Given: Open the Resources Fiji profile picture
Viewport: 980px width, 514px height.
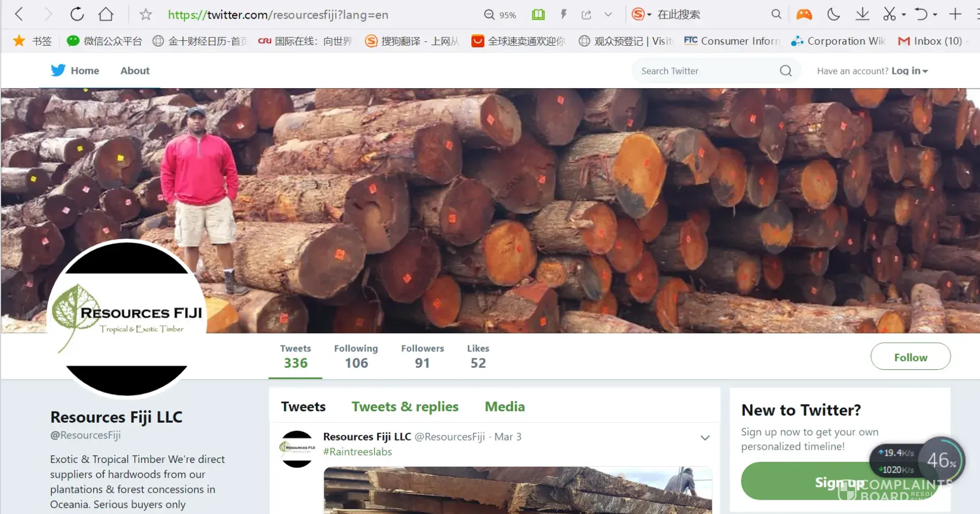Looking at the screenshot, I should point(127,319).
